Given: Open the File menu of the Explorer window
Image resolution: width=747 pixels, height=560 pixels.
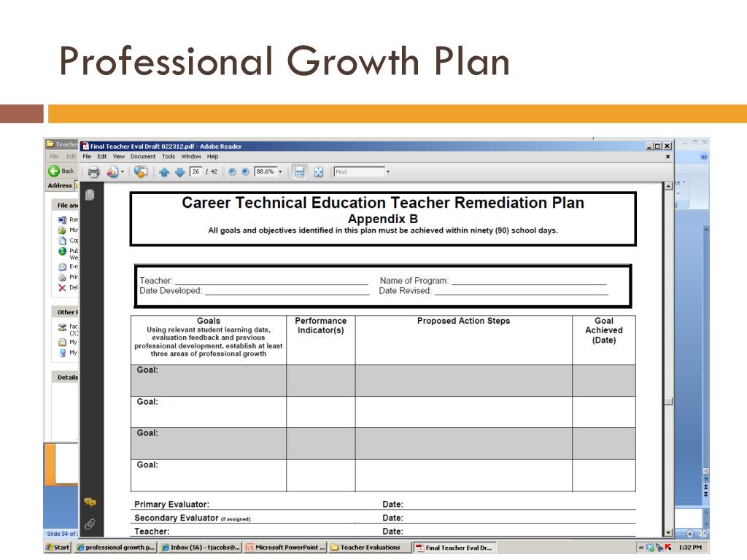Looking at the screenshot, I should (x=54, y=156).
